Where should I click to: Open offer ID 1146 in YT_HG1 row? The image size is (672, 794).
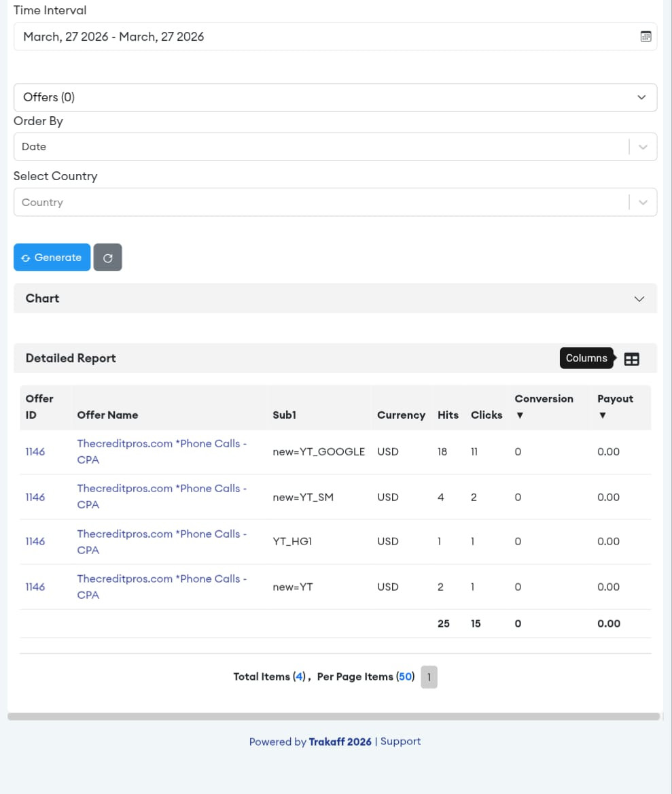coord(35,541)
